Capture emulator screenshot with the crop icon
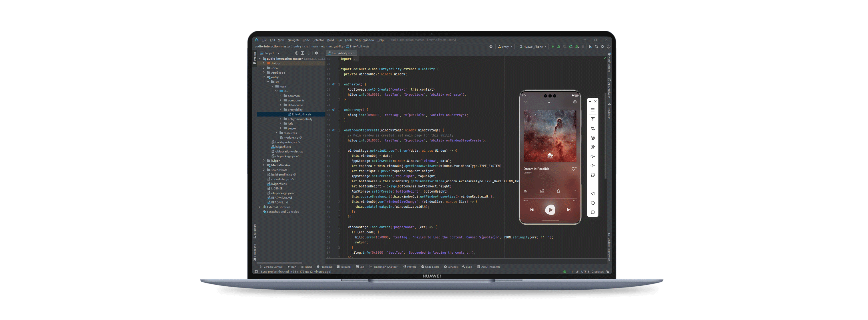868x320 pixels. click(593, 129)
